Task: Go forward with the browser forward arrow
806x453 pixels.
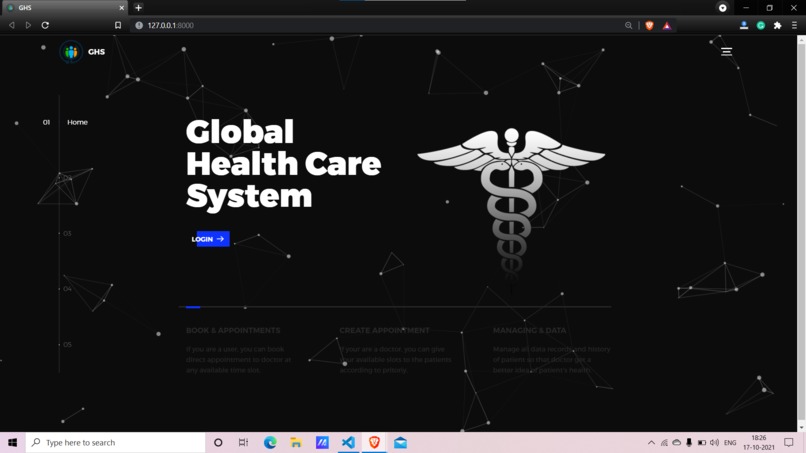Action: pos(28,25)
